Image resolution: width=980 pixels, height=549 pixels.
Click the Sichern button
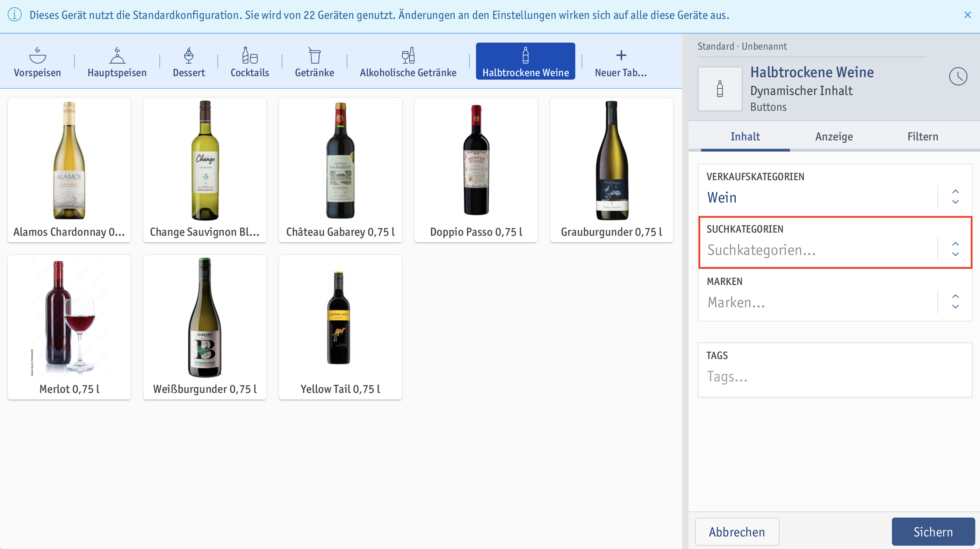[933, 532]
